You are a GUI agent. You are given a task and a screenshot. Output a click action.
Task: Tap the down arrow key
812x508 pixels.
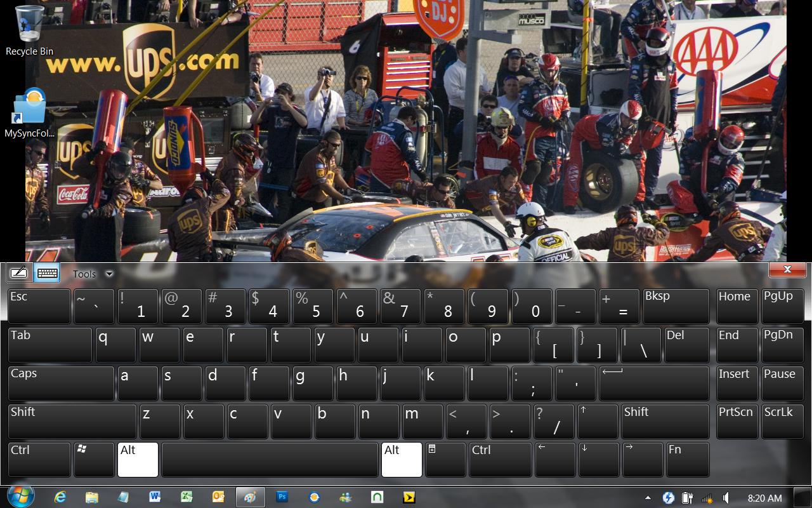[x=599, y=460]
